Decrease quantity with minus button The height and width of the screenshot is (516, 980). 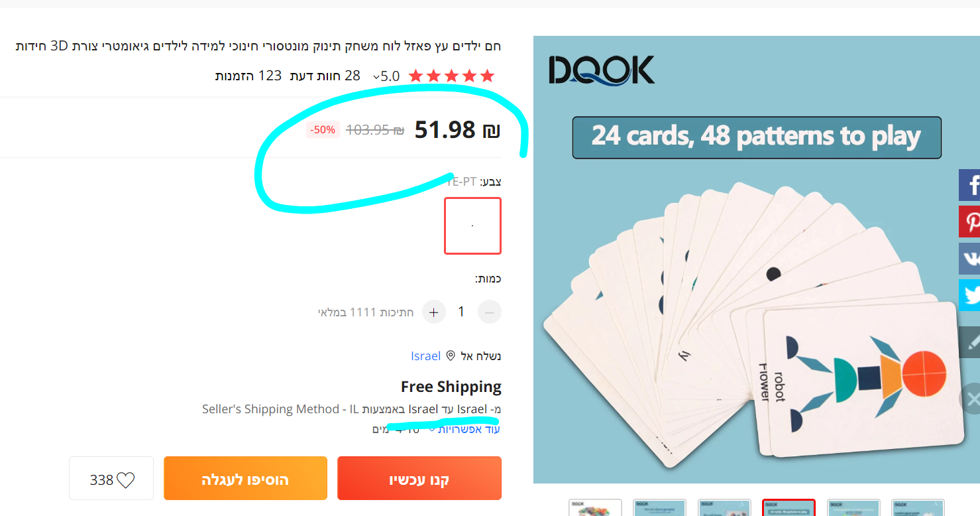coord(490,312)
